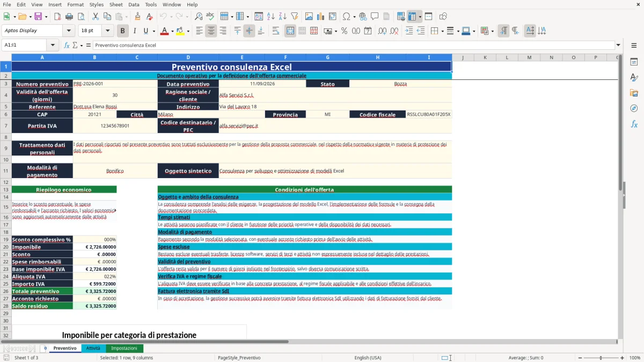Image resolution: width=644 pixels, height=362 pixels.
Task: Open font color dropdown arrow
Action: 171,31
